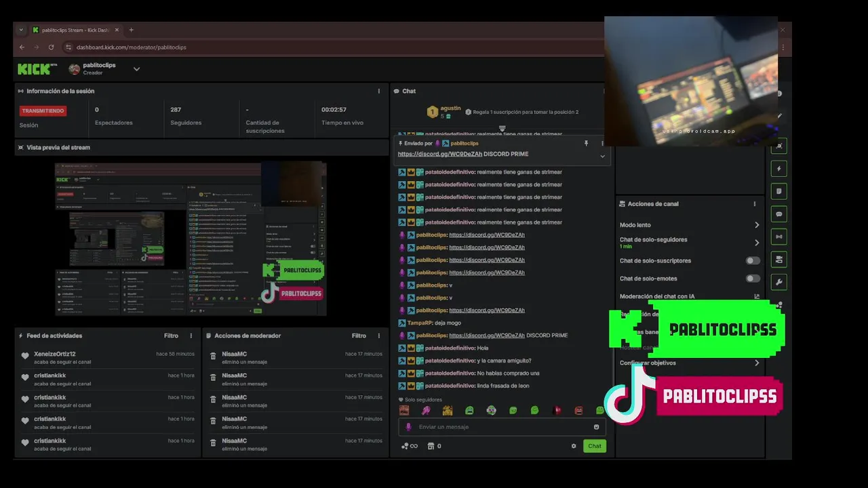868x488 pixels.
Task: Click the browser address bar URL
Action: pyautogui.click(x=131, y=47)
